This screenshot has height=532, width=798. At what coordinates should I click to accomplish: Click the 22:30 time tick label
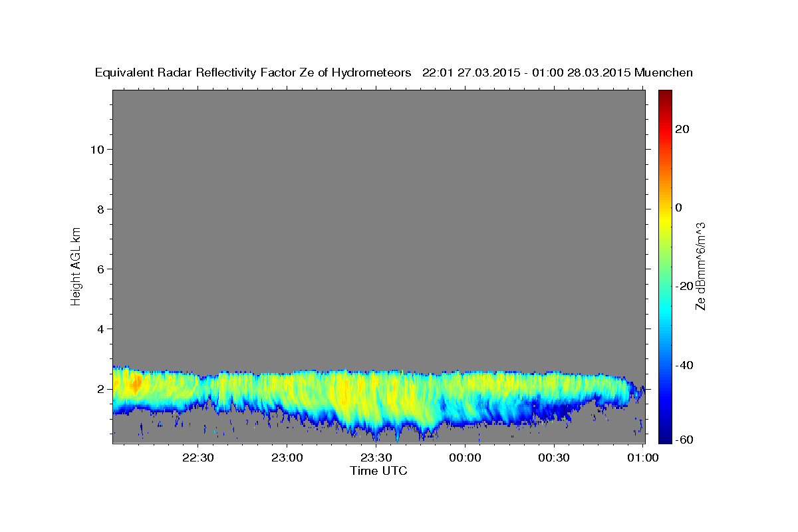click(198, 458)
